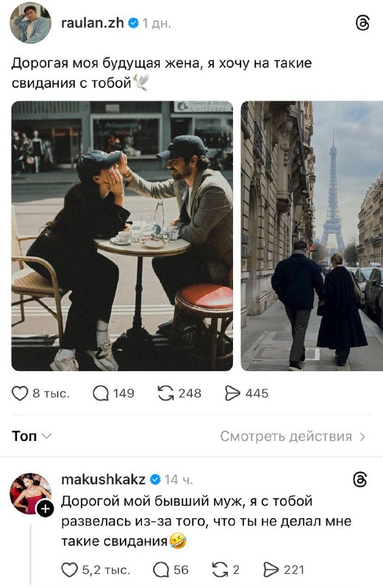
Task: Like the makushkakz comment
Action: coord(69,570)
